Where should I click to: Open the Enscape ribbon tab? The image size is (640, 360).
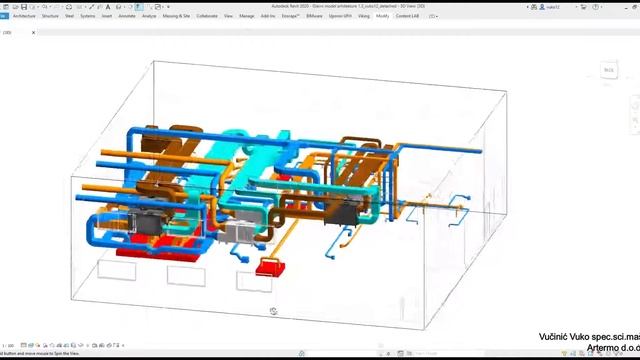click(291, 16)
